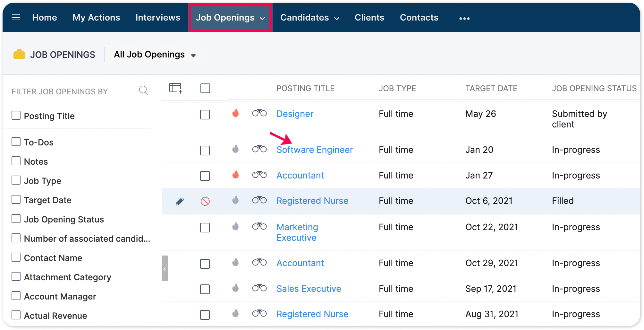This screenshot has height=330, width=644.
Task: Click the binoculars icon for Designer
Action: point(259,113)
